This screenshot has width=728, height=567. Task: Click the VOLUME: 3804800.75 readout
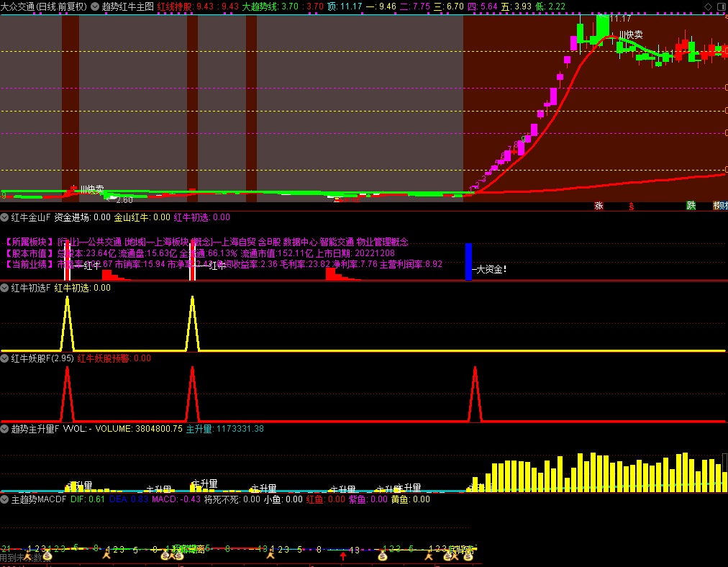click(139, 429)
